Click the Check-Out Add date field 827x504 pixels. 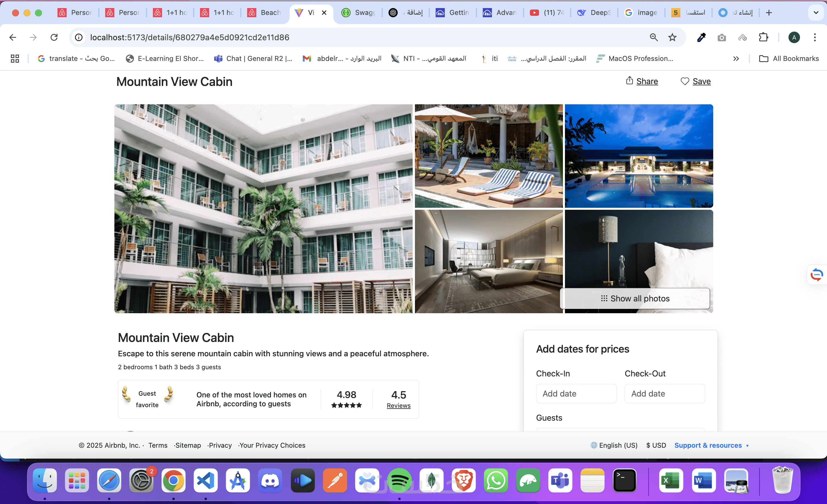coord(664,394)
